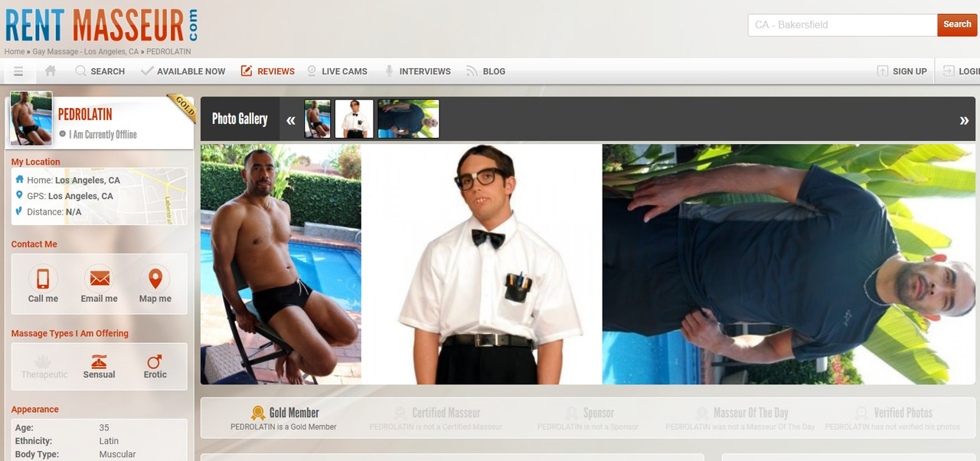Open the Live Cams nav item

tap(337, 71)
